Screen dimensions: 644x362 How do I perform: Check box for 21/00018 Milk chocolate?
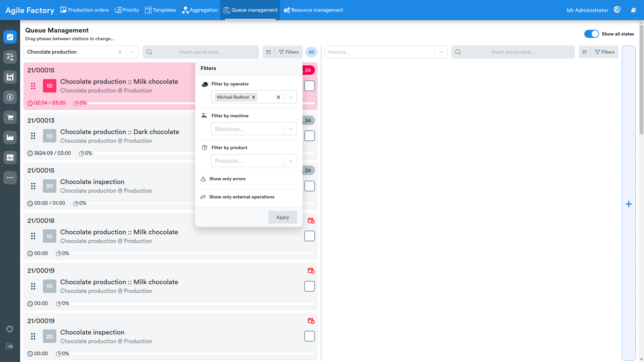(x=309, y=236)
